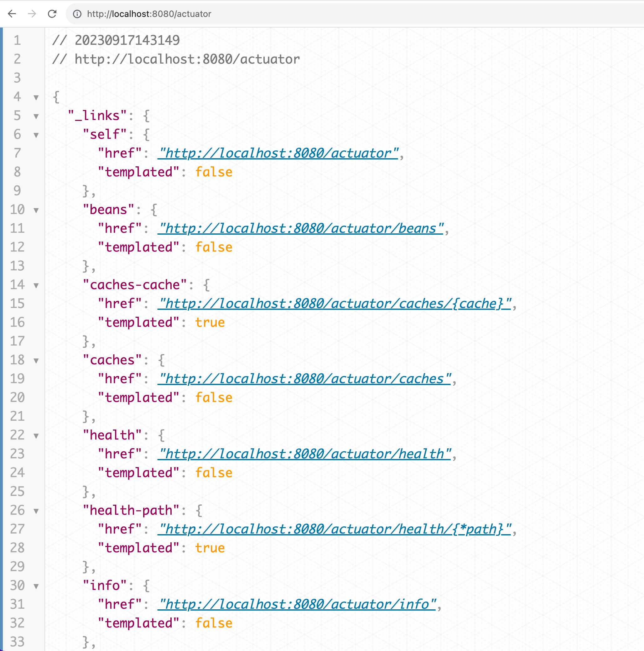Reload the actuator page

[x=52, y=14]
